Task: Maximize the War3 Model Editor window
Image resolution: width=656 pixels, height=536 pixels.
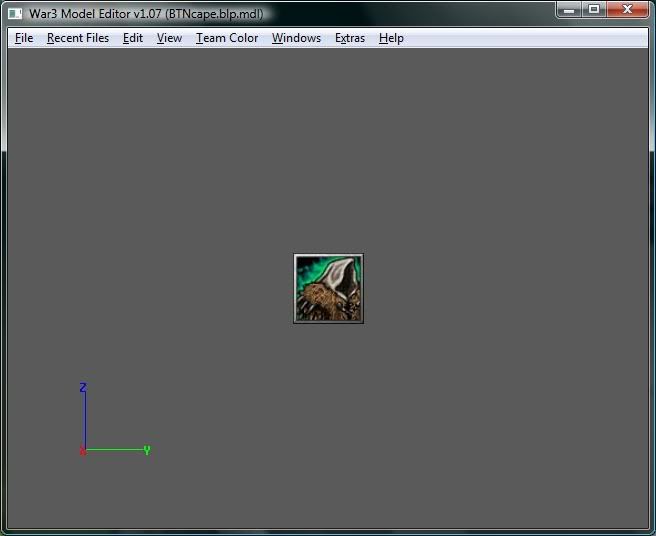Action: [594, 9]
